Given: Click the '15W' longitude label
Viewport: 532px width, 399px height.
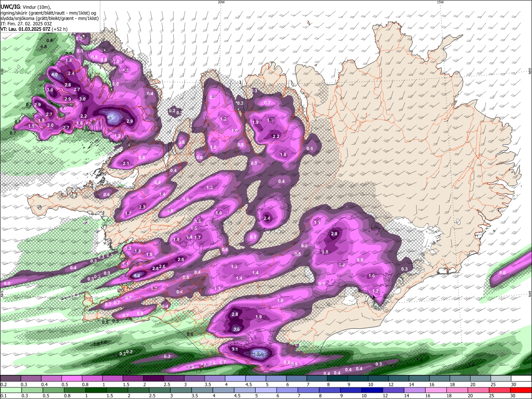Looking at the screenshot, I should [x=440, y=2].
